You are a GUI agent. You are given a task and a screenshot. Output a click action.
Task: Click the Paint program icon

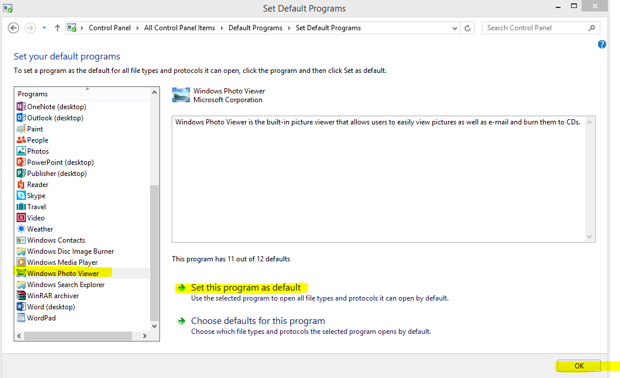click(21, 129)
